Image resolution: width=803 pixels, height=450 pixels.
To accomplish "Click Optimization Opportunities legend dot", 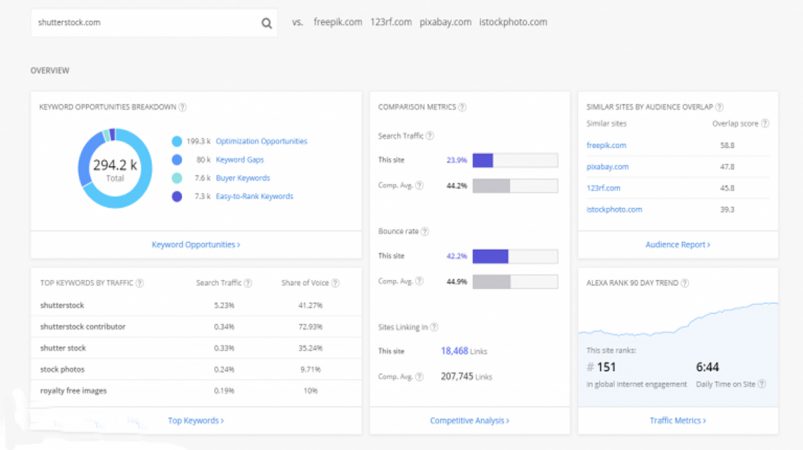I will point(177,141).
